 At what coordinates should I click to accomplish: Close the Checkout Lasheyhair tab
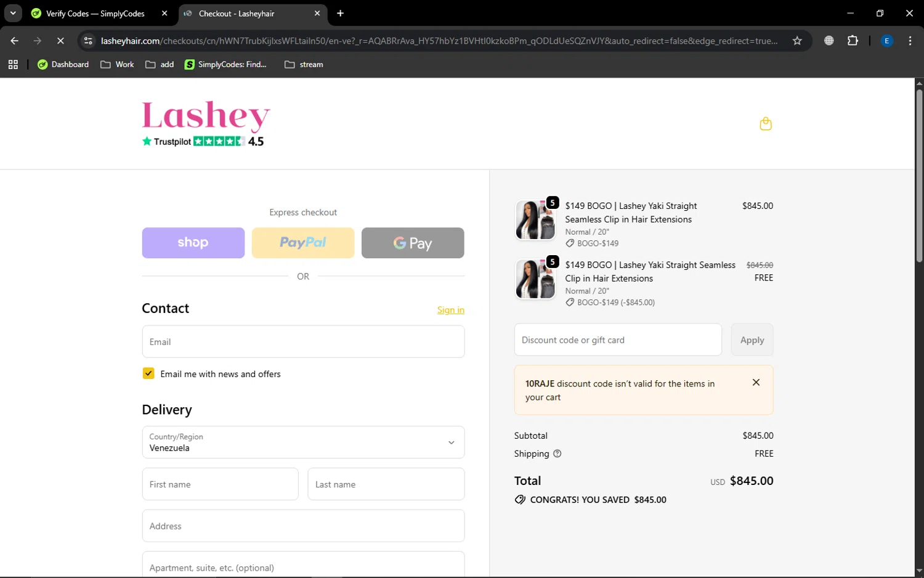tap(317, 13)
